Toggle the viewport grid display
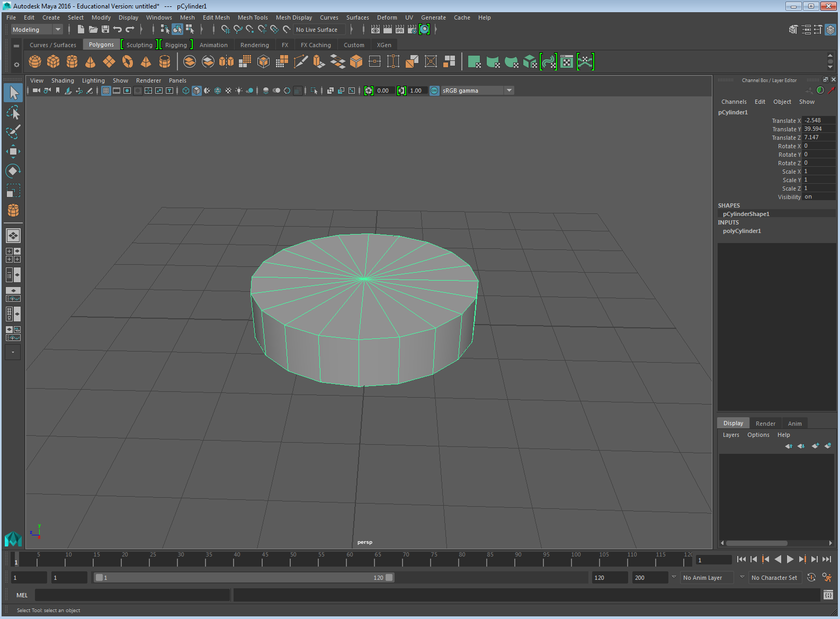Image resolution: width=840 pixels, height=619 pixels. [x=106, y=91]
